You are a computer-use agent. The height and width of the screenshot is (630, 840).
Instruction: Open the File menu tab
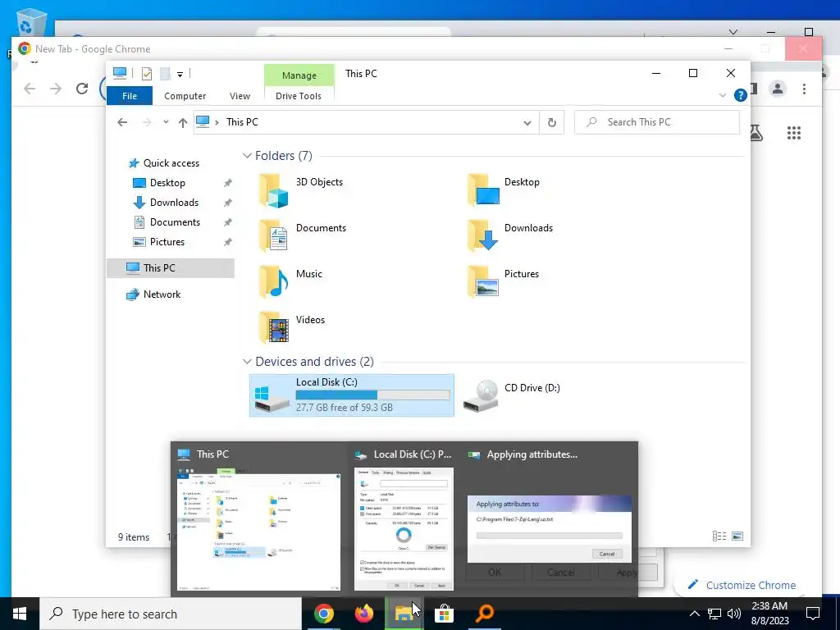(130, 96)
